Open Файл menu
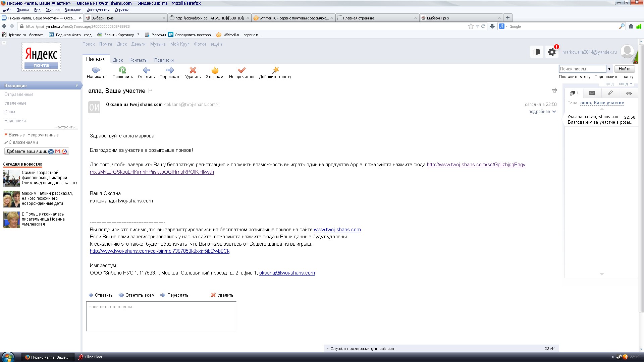The height and width of the screenshot is (362, 644). coord(7,10)
